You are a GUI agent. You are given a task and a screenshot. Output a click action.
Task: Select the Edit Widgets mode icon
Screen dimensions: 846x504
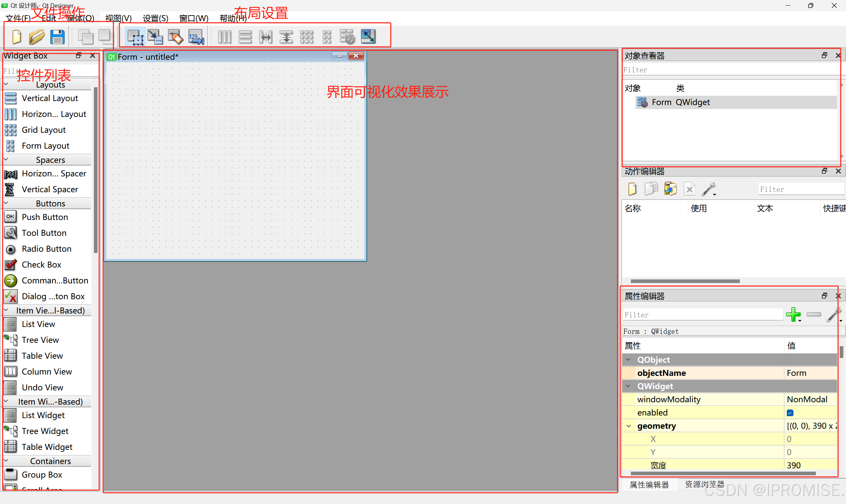(135, 37)
